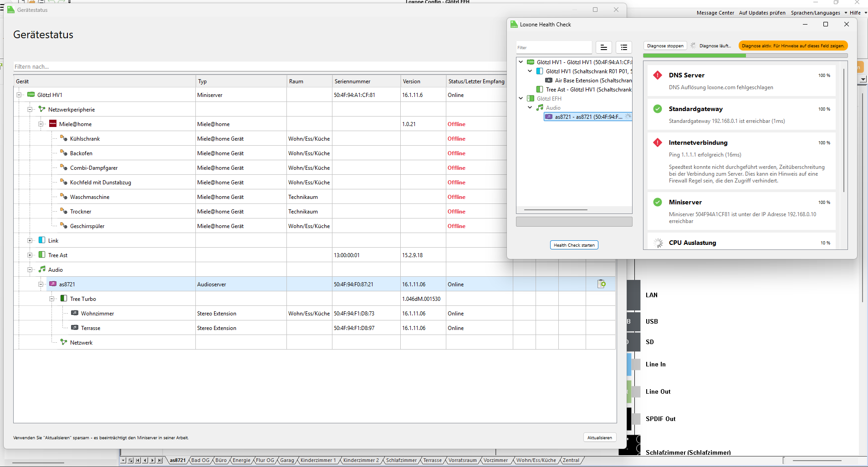
Task: Click the as8721 Audioserver icon in Gerätestatus
Action: coord(53,284)
